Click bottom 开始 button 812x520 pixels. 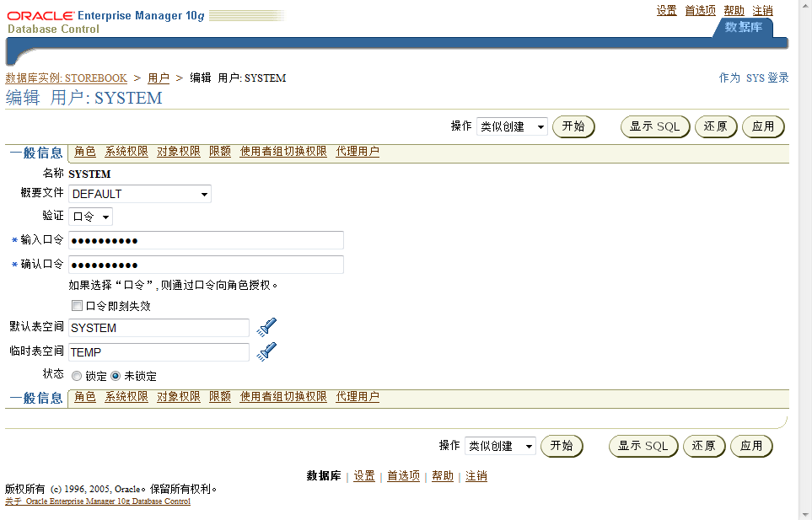click(x=562, y=446)
